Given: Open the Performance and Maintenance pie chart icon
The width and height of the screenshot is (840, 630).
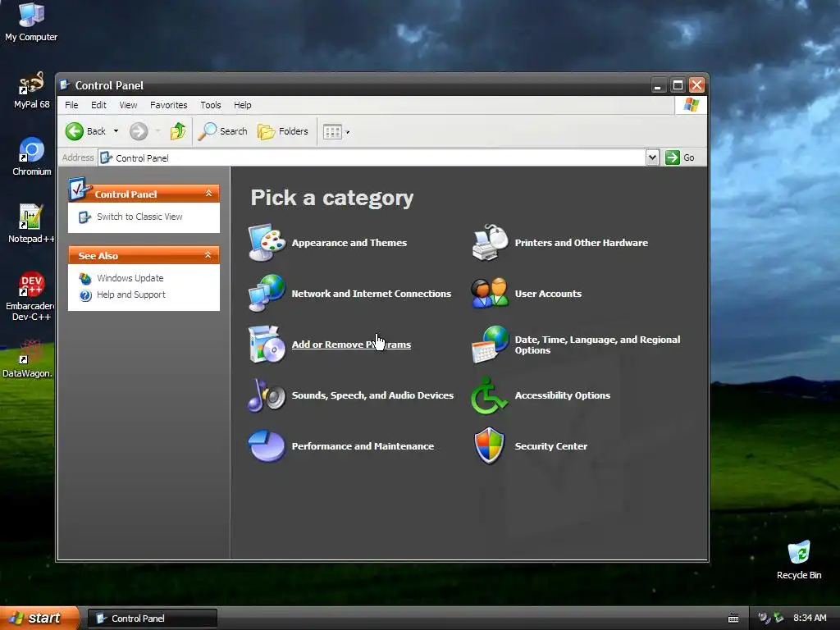Looking at the screenshot, I should click(267, 445).
